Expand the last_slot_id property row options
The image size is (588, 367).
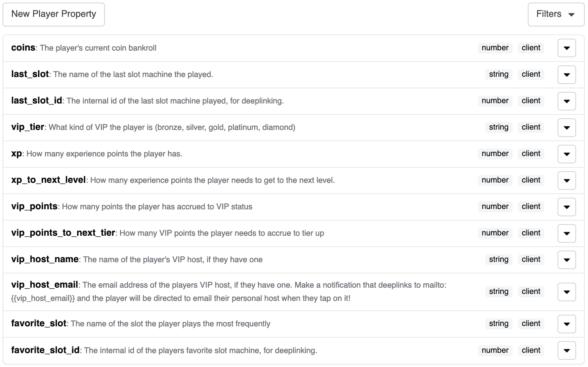pyautogui.click(x=567, y=101)
